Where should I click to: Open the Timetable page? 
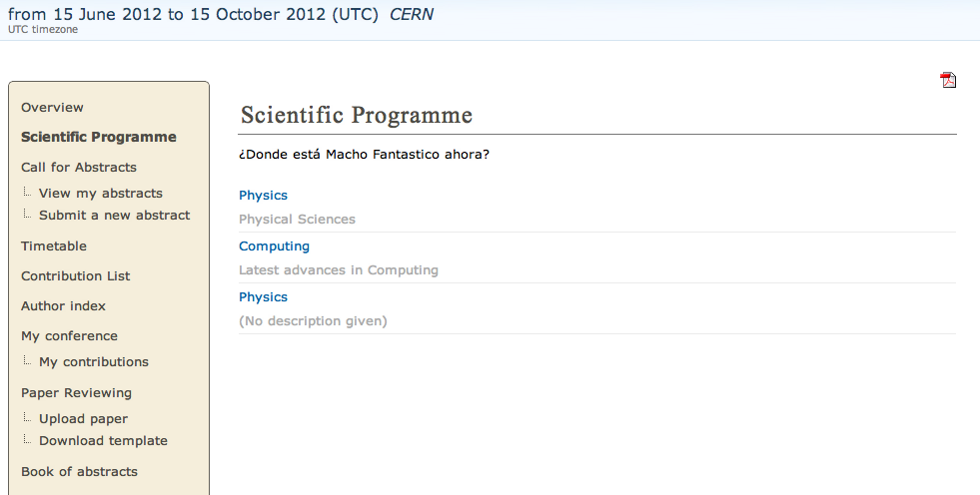pyautogui.click(x=54, y=247)
